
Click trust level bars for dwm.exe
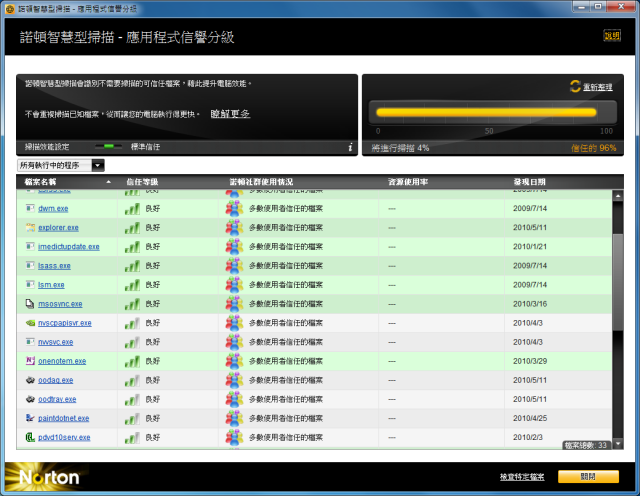coord(132,209)
